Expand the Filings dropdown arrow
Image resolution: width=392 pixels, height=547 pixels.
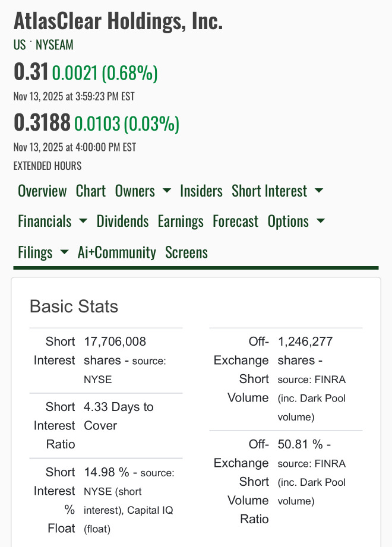(x=64, y=252)
